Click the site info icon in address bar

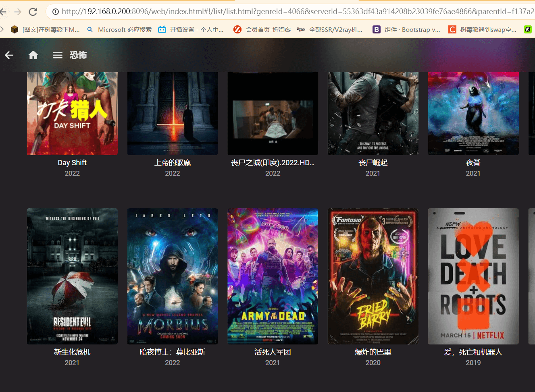tap(56, 12)
